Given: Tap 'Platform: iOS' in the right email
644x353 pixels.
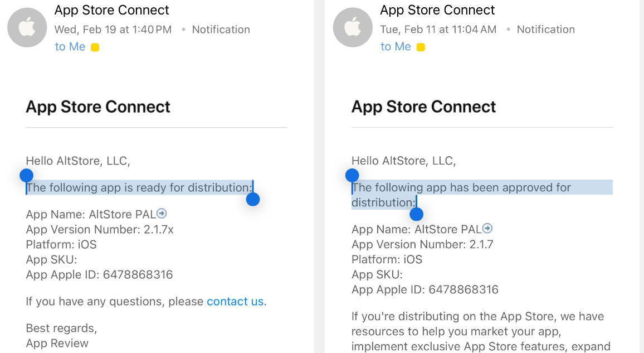Looking at the screenshot, I should click(387, 260).
